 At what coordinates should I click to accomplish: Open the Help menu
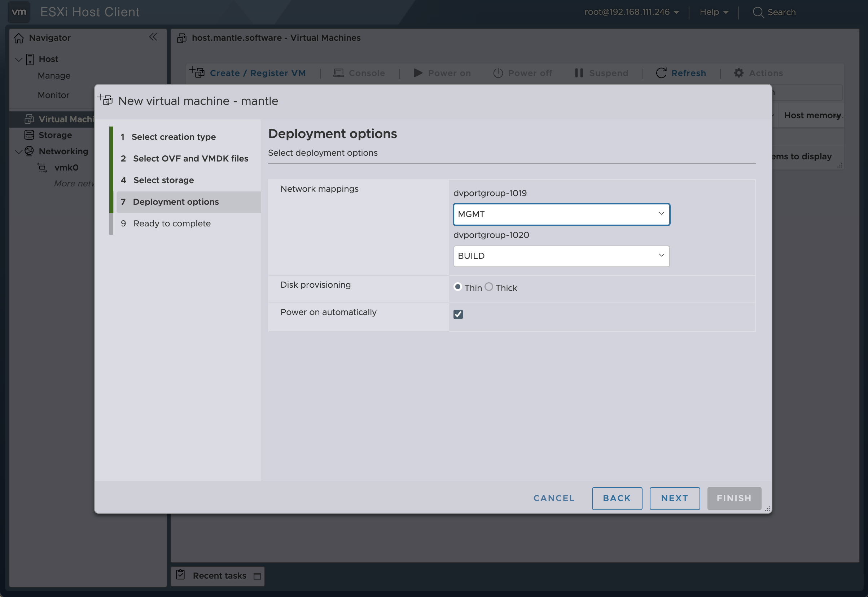coord(714,12)
